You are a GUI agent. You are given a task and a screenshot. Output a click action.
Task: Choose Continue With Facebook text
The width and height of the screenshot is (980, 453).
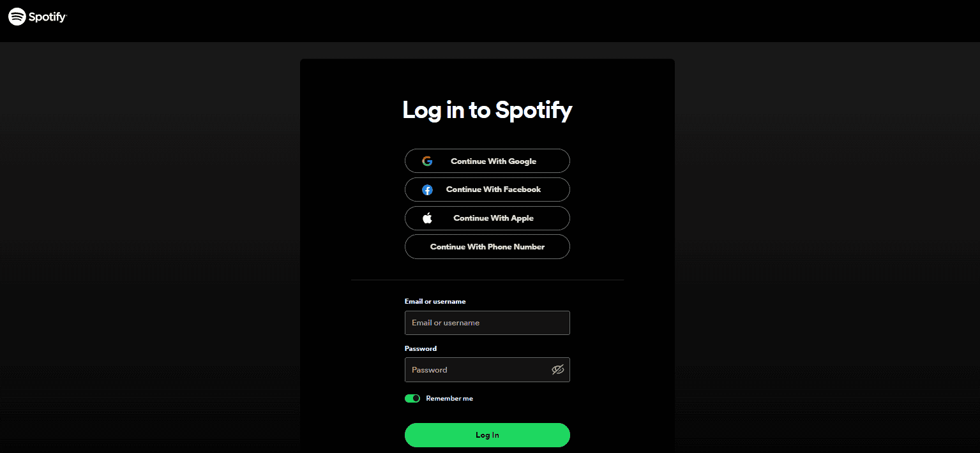[x=494, y=189]
